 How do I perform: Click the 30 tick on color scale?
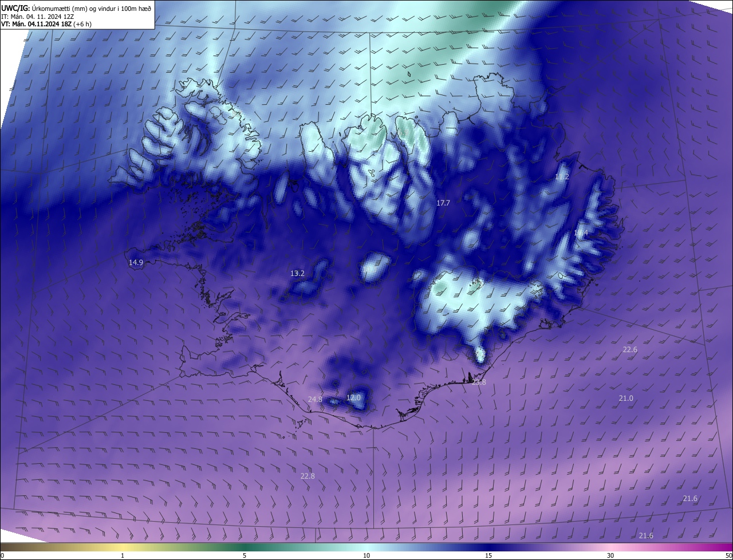[610, 555]
